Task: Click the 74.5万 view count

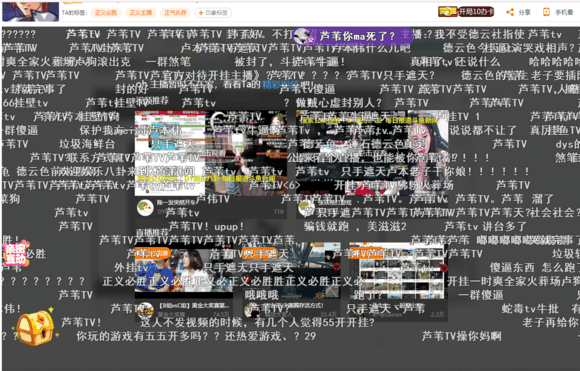Action: (x=221, y=314)
